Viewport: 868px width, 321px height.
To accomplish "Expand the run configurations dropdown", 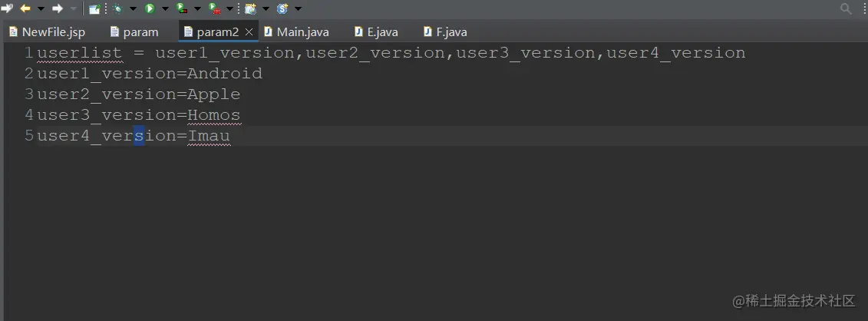I will click(165, 9).
